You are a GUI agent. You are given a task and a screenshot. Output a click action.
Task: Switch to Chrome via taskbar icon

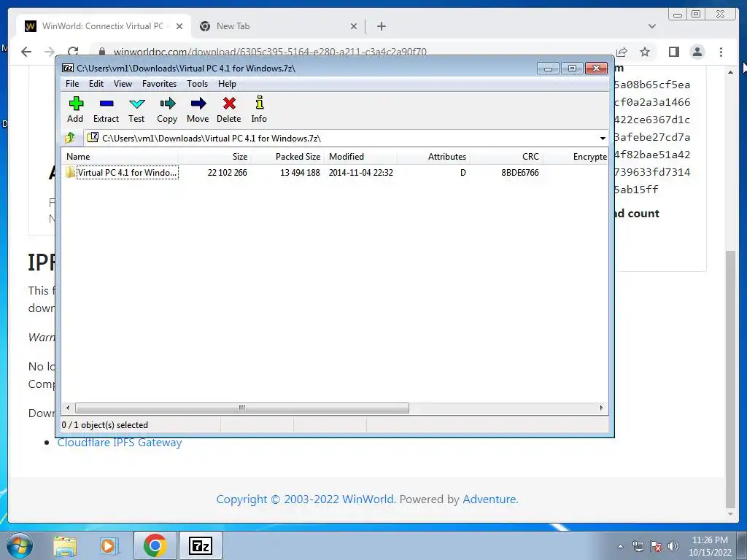(x=155, y=545)
